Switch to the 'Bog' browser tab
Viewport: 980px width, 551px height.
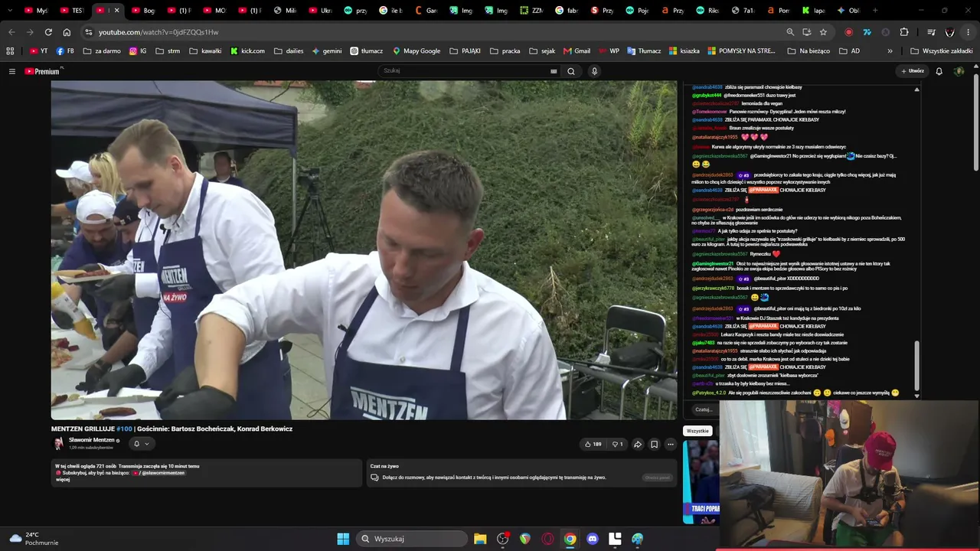143,11
